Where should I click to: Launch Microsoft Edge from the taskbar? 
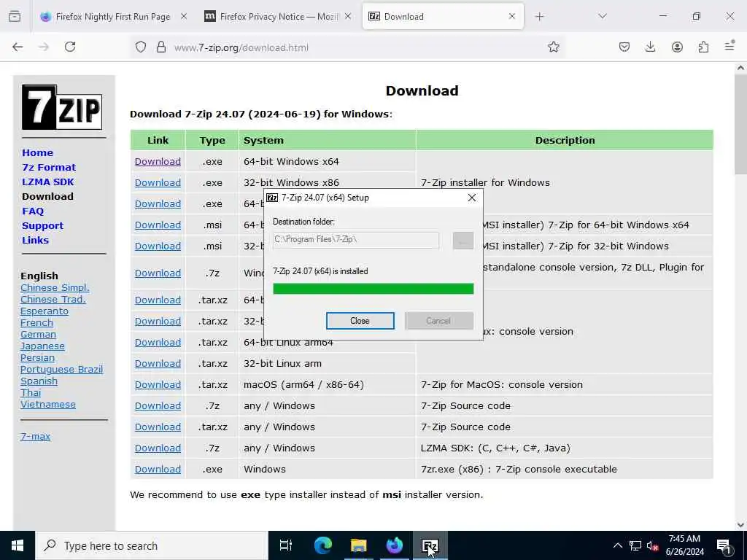click(322, 545)
